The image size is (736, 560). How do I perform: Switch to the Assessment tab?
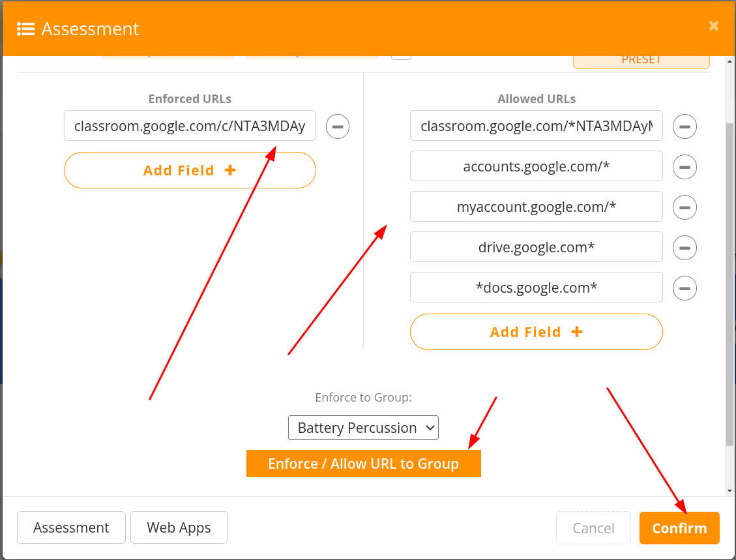coord(71,527)
